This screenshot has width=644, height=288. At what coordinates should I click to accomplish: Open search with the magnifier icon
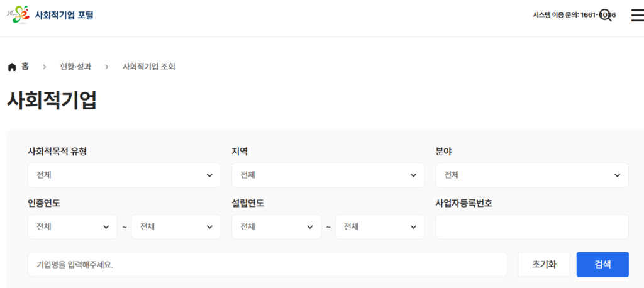click(x=606, y=15)
